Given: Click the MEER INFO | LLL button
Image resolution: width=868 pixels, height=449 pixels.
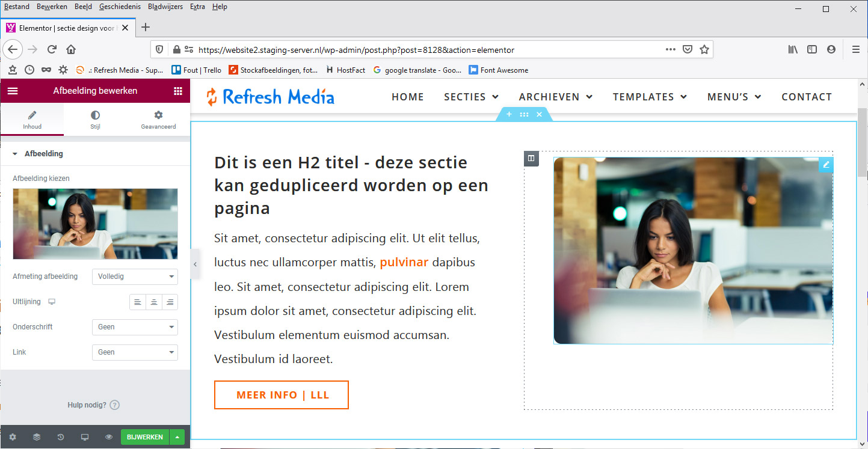Looking at the screenshot, I should click(x=281, y=395).
